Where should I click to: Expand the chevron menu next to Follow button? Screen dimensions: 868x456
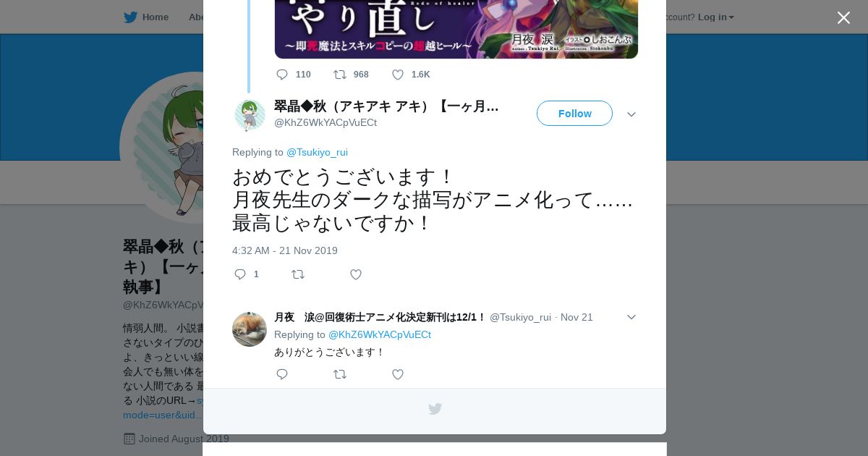pyautogui.click(x=631, y=114)
